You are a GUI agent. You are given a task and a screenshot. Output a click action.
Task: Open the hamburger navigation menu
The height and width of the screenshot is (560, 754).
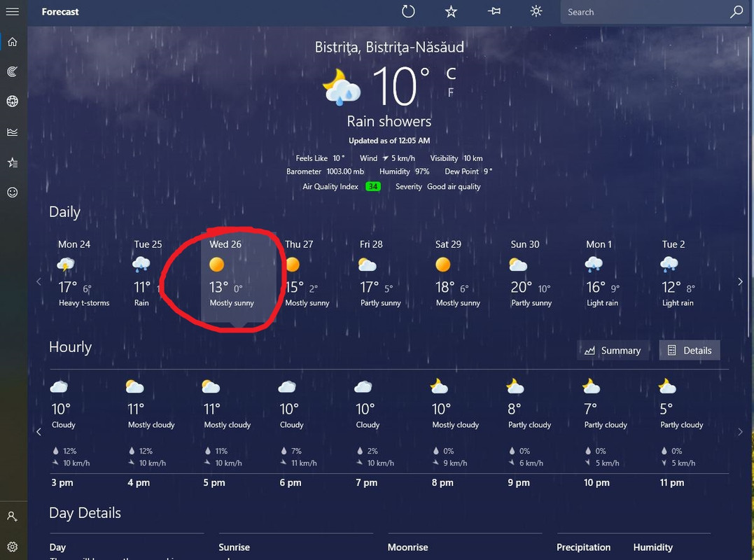[x=13, y=11]
